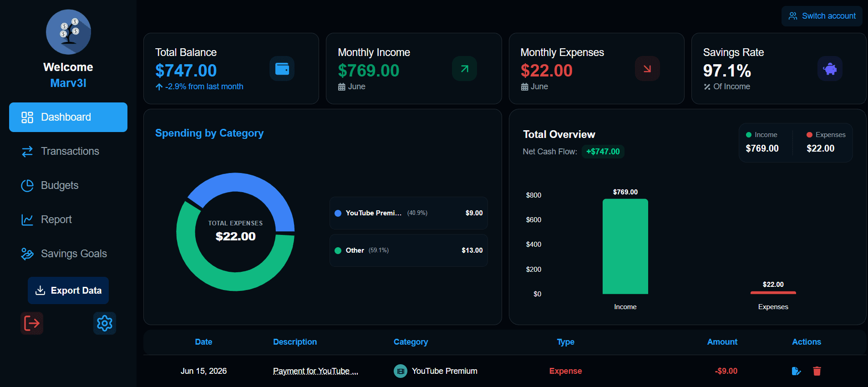Screen dimensions: 868x387
Task: Select the green Other legend dot
Action: 338,250
